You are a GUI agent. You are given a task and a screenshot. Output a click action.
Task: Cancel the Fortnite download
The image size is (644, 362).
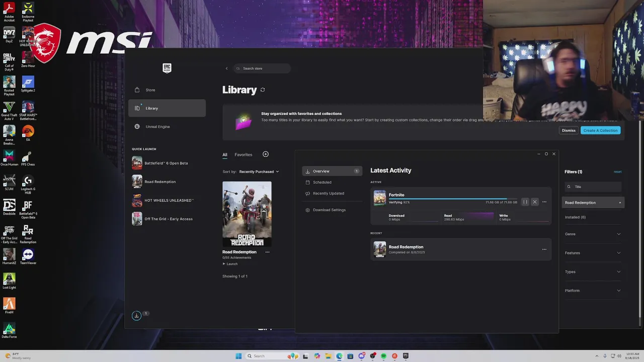(535, 202)
